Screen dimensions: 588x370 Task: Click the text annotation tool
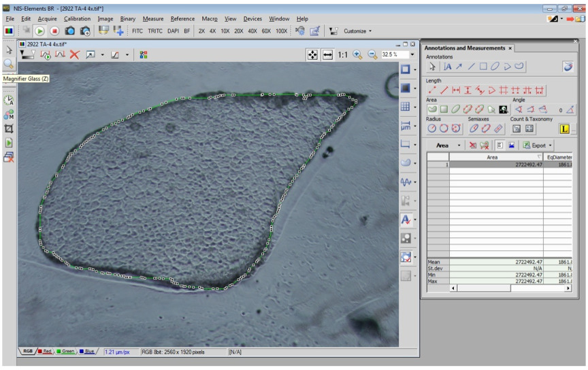448,67
